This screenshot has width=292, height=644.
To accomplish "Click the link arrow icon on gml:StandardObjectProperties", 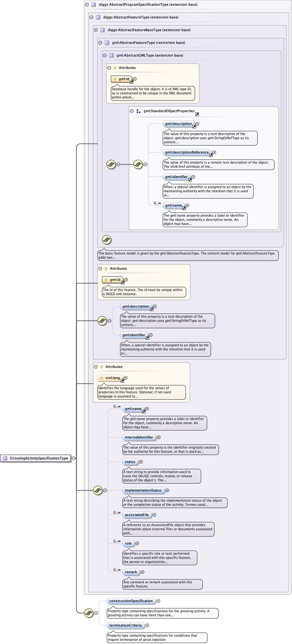I will (x=197, y=114).
